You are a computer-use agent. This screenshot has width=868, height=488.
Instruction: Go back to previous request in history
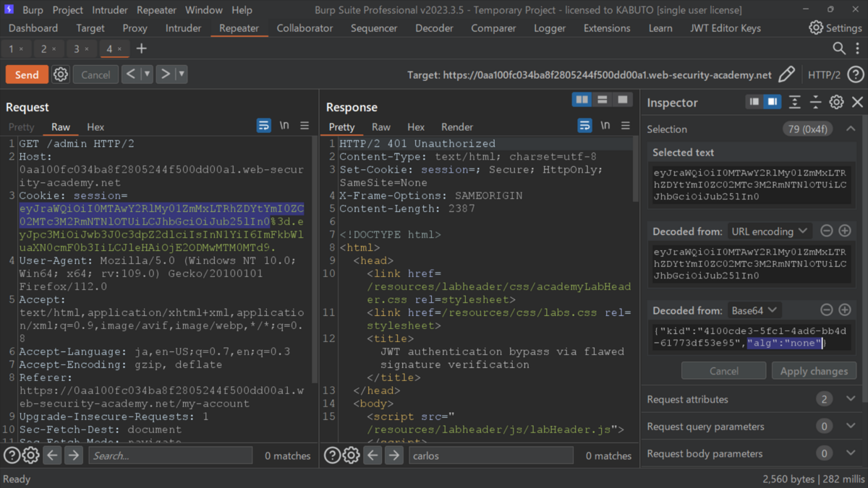131,74
